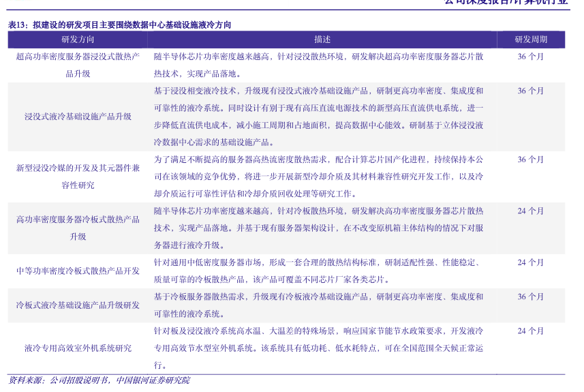Select the 新型浸没冷媒的开发及其元器件兼容性研究 cell
The image size is (584, 392).
tap(78, 176)
